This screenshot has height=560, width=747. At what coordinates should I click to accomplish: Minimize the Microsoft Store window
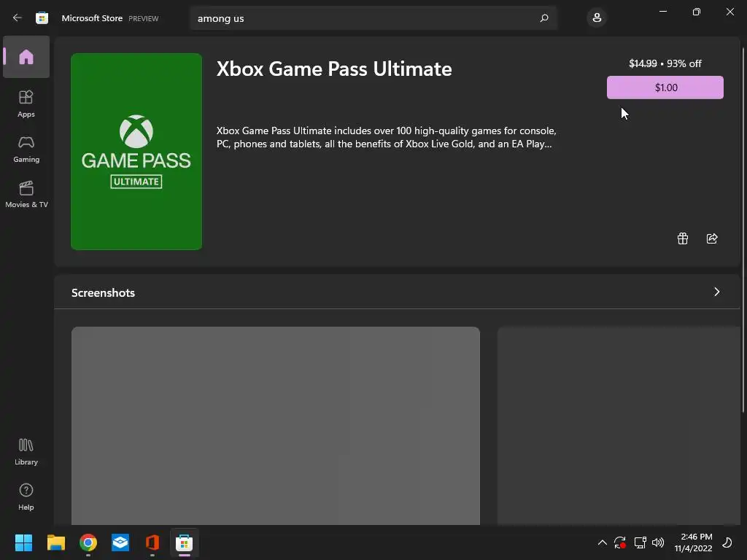pyautogui.click(x=662, y=12)
